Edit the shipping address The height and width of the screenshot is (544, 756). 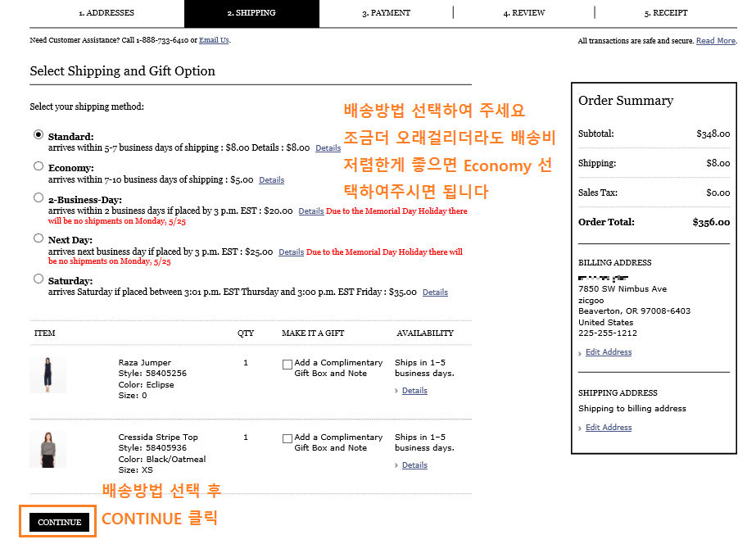point(609,428)
